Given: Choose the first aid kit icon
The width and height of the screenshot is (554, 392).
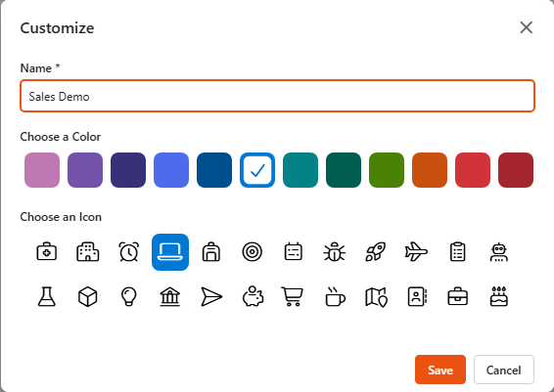Looking at the screenshot, I should (x=47, y=252).
